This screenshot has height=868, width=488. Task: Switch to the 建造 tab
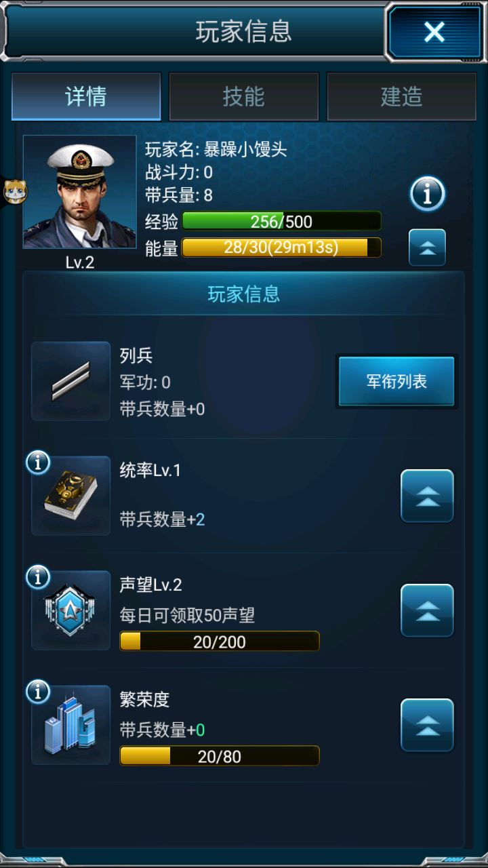click(x=401, y=96)
